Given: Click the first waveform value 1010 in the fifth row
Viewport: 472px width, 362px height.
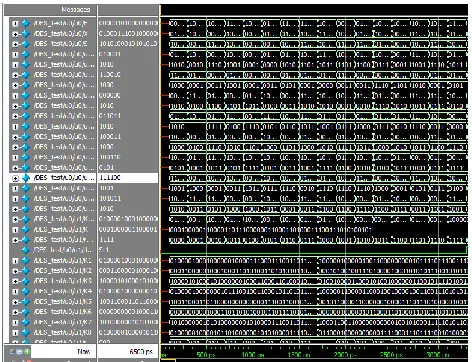Looking at the screenshot, I should tap(178, 65).
